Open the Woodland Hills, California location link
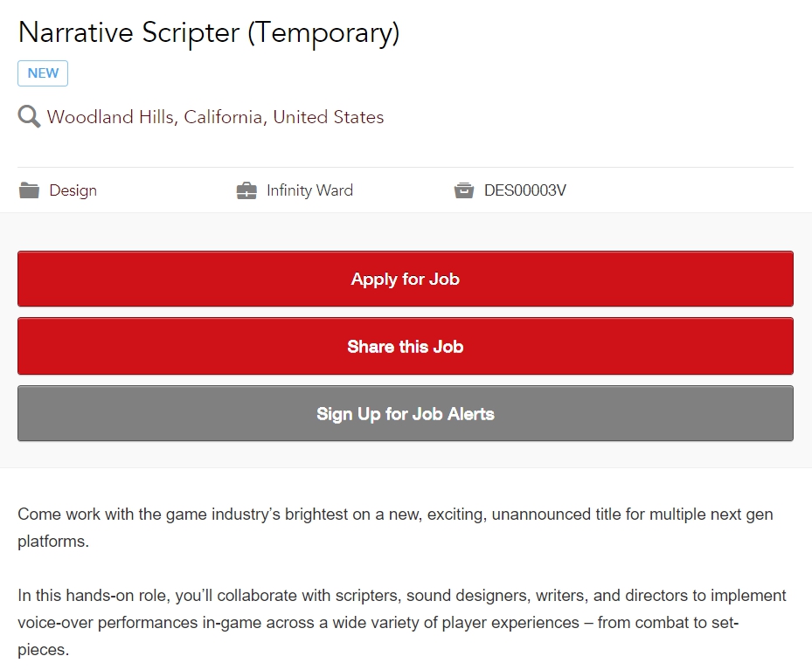This screenshot has width=812, height=670. (x=215, y=117)
